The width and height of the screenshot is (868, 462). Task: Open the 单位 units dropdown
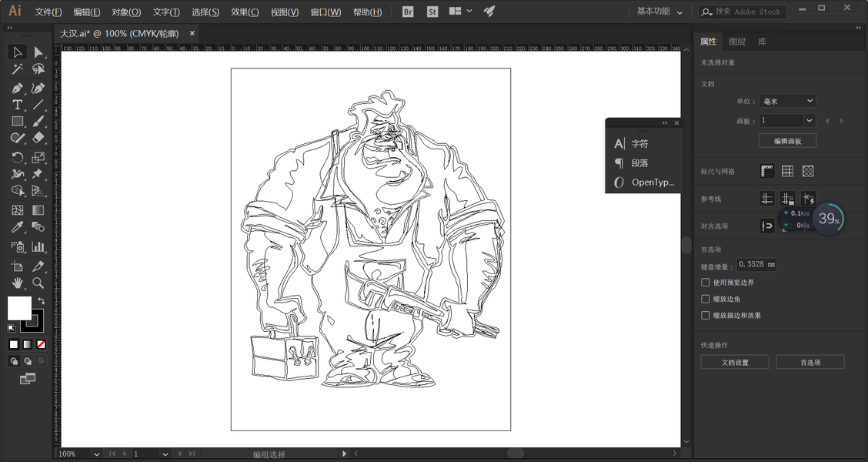pos(787,101)
